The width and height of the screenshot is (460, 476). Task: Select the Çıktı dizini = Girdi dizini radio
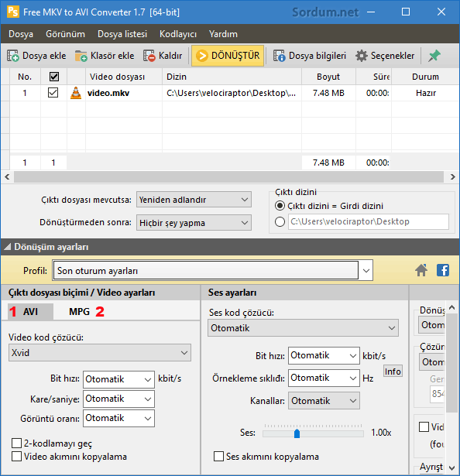[x=280, y=206]
